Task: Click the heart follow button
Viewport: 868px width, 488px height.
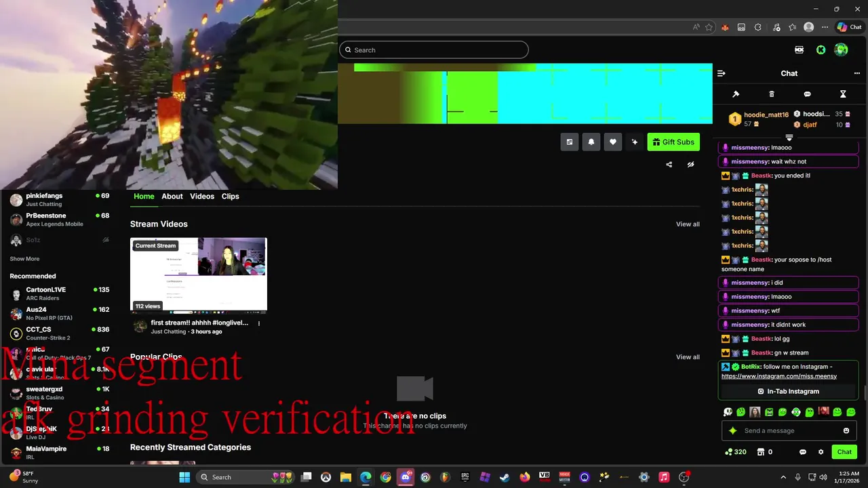Action: [x=613, y=142]
